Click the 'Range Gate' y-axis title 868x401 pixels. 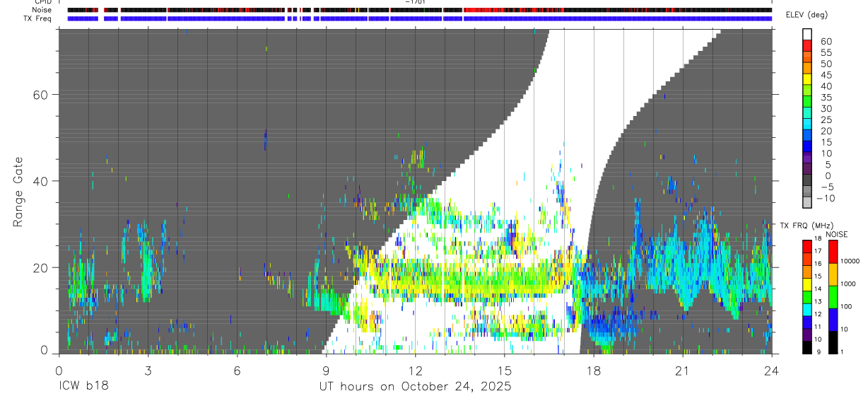pyautogui.click(x=19, y=192)
